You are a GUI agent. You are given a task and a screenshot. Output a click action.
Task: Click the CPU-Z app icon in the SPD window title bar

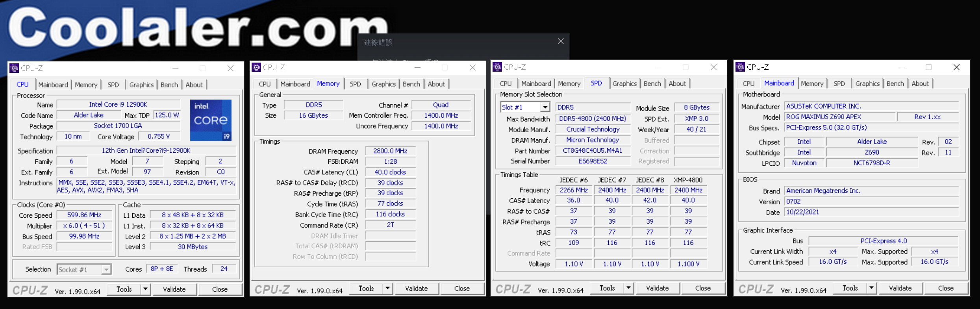point(497,67)
